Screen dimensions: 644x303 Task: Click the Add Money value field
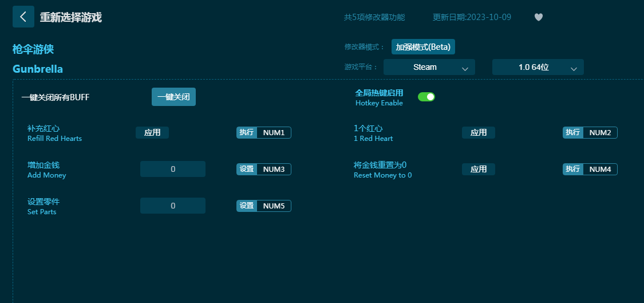click(173, 169)
